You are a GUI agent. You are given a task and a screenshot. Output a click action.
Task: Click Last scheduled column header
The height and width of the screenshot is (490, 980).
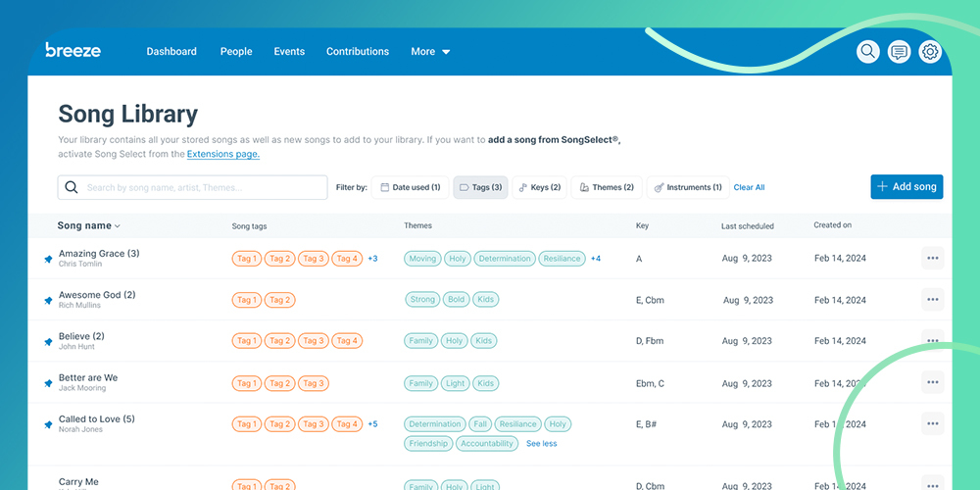pos(748,226)
